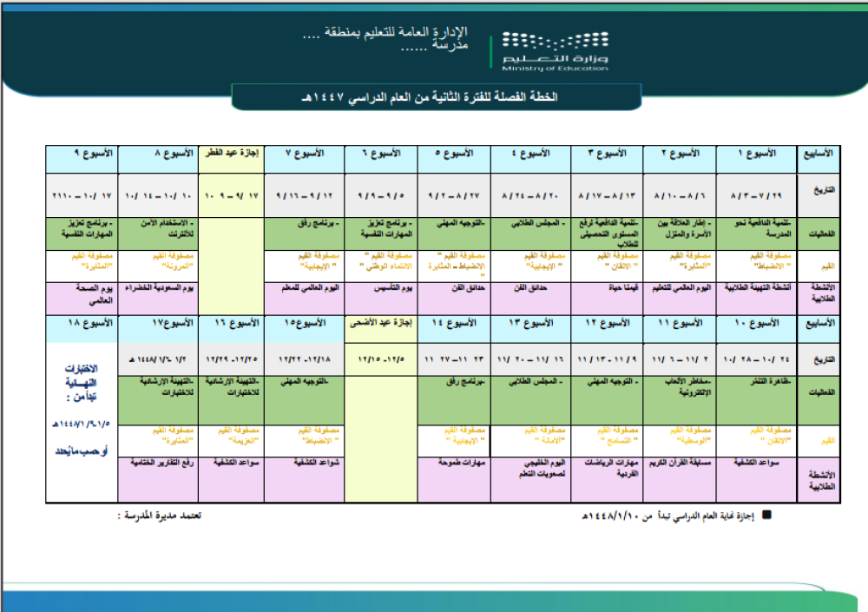Click the 'الأسبوع ٩' header cell
Screen dimensions: 868x612
click(82, 153)
